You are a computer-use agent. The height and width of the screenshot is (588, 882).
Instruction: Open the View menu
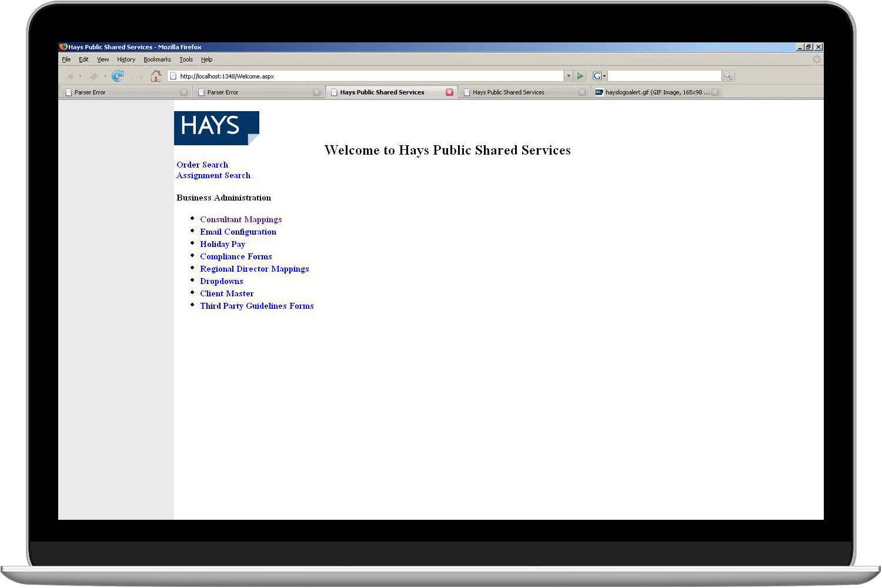[103, 59]
